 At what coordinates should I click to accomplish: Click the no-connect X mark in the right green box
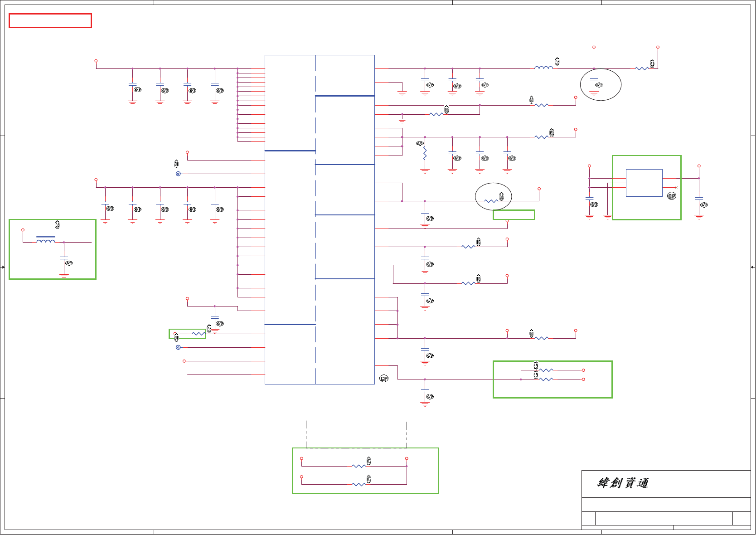pyautogui.click(x=676, y=187)
